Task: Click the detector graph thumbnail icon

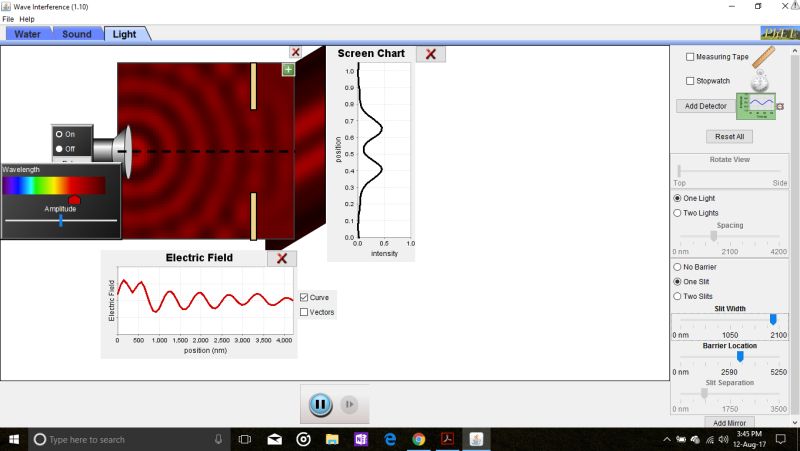Action: pyautogui.click(x=756, y=106)
